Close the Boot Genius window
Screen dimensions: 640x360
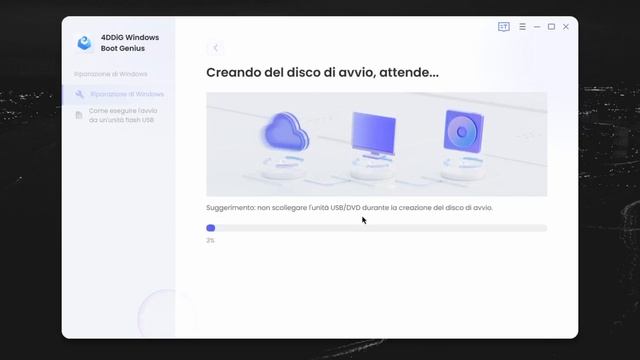pyautogui.click(x=566, y=27)
